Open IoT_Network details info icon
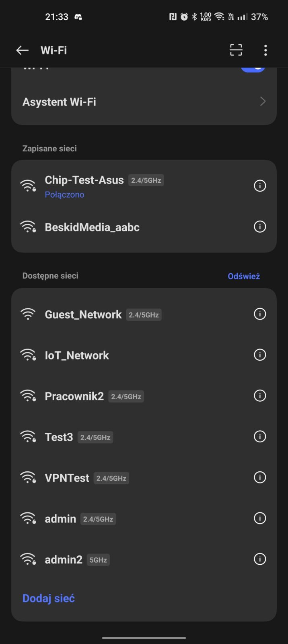 (x=260, y=355)
